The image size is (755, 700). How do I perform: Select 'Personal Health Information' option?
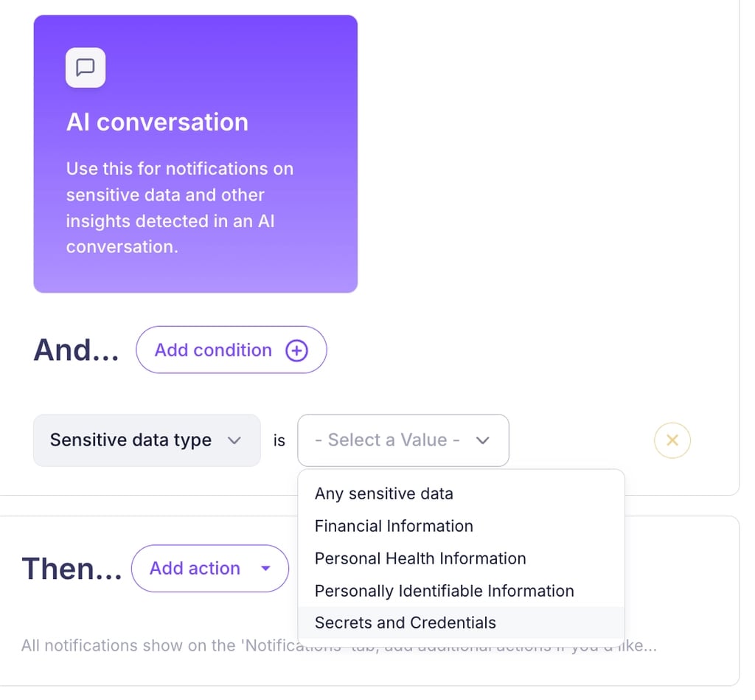tap(420, 558)
